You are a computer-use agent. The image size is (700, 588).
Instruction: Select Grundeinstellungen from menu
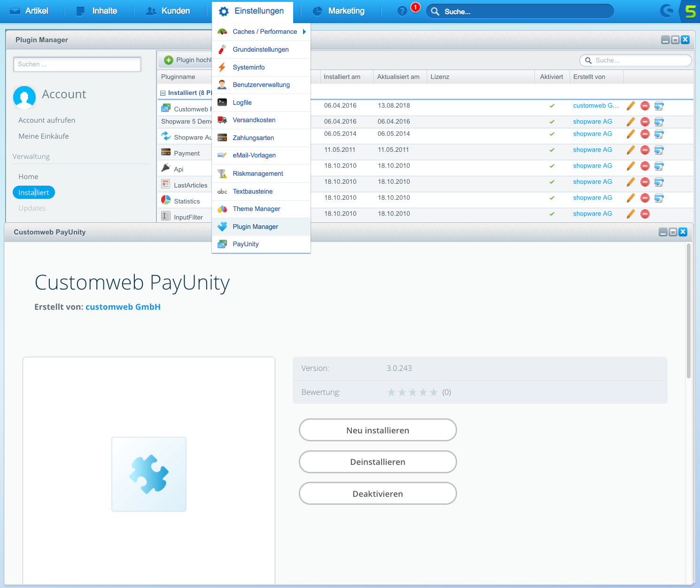tap(261, 49)
